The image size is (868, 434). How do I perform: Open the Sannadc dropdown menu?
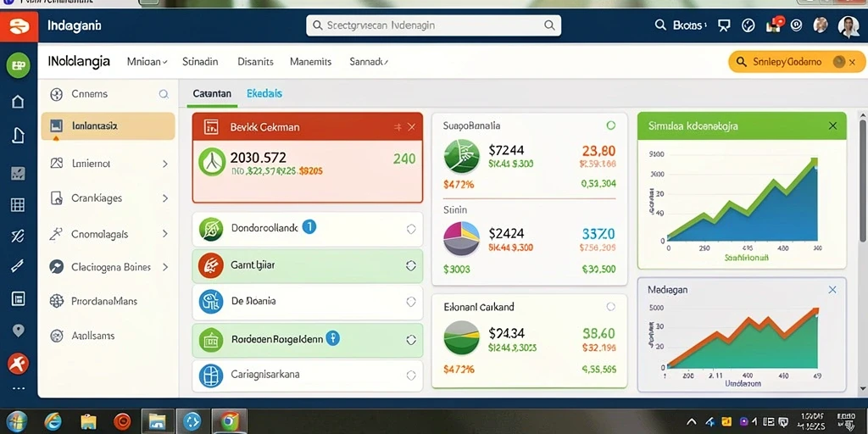pos(369,62)
